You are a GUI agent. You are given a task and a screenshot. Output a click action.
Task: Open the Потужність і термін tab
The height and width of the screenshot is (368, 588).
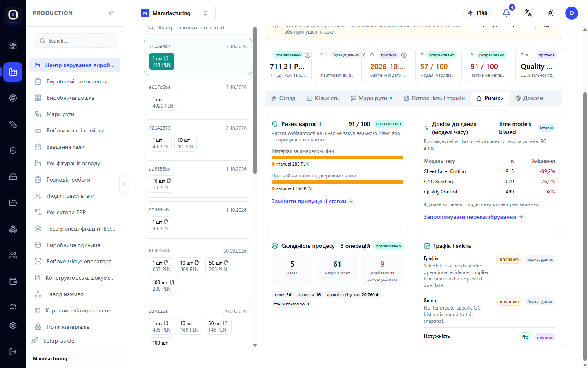tap(434, 98)
